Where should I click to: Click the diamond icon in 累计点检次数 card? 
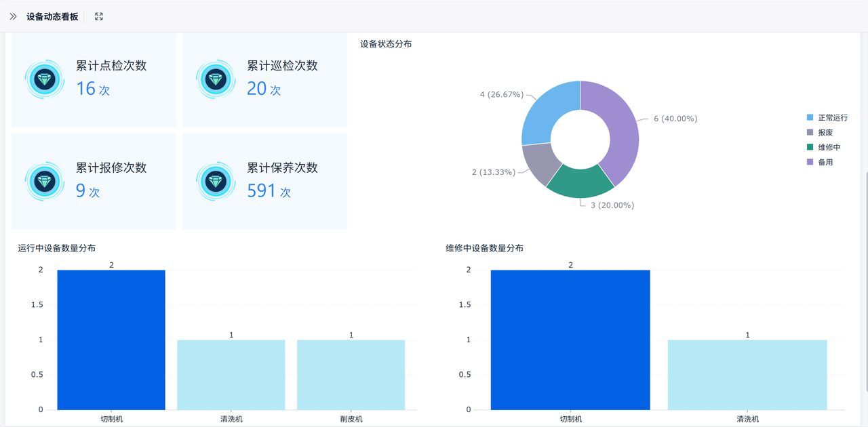coord(45,79)
